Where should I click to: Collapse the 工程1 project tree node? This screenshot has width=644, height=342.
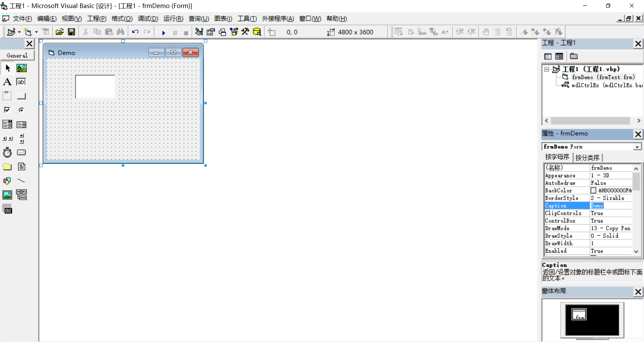pyautogui.click(x=547, y=69)
